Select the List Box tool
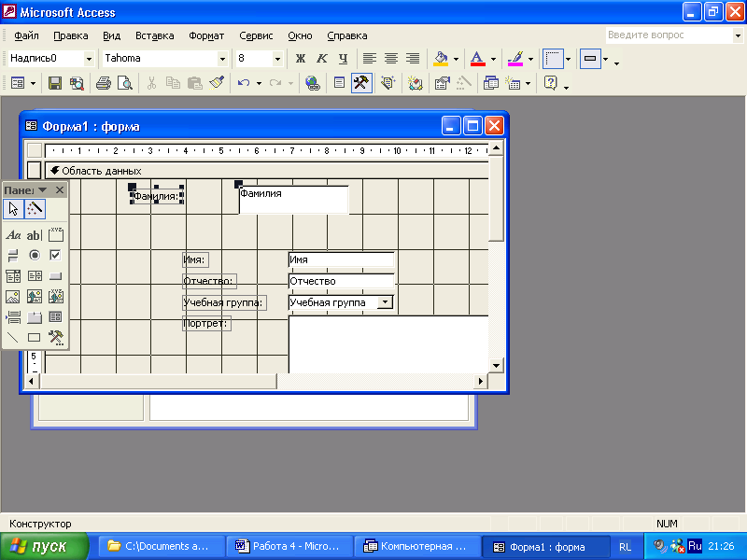 [35, 276]
